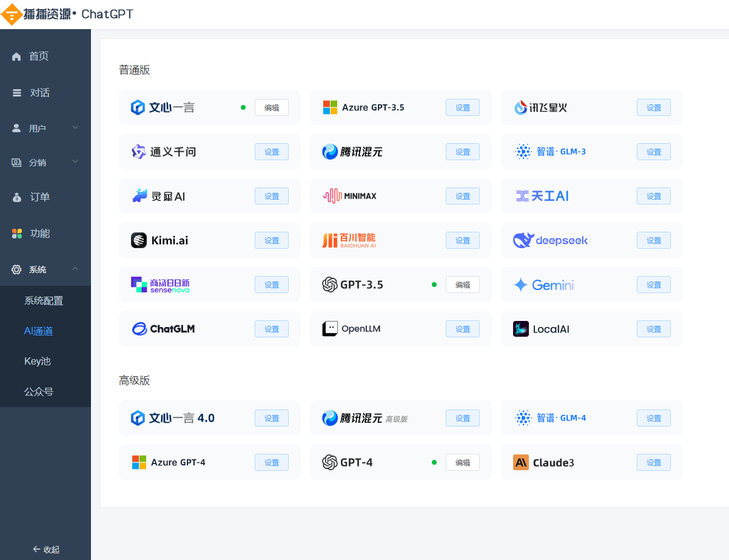729x560 pixels.
Task: Expand the 用户 menu chevron
Action: coord(75,127)
